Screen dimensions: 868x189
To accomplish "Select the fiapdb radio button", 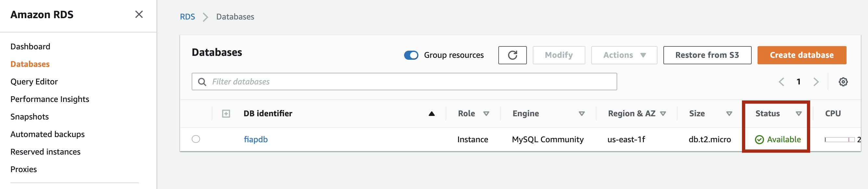I will coord(196,139).
